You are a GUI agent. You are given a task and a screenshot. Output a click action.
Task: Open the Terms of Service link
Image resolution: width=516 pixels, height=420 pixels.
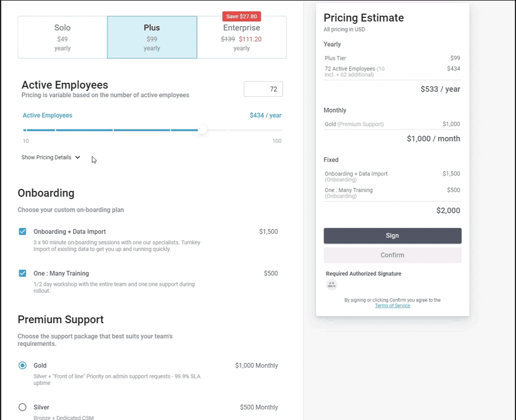click(392, 305)
